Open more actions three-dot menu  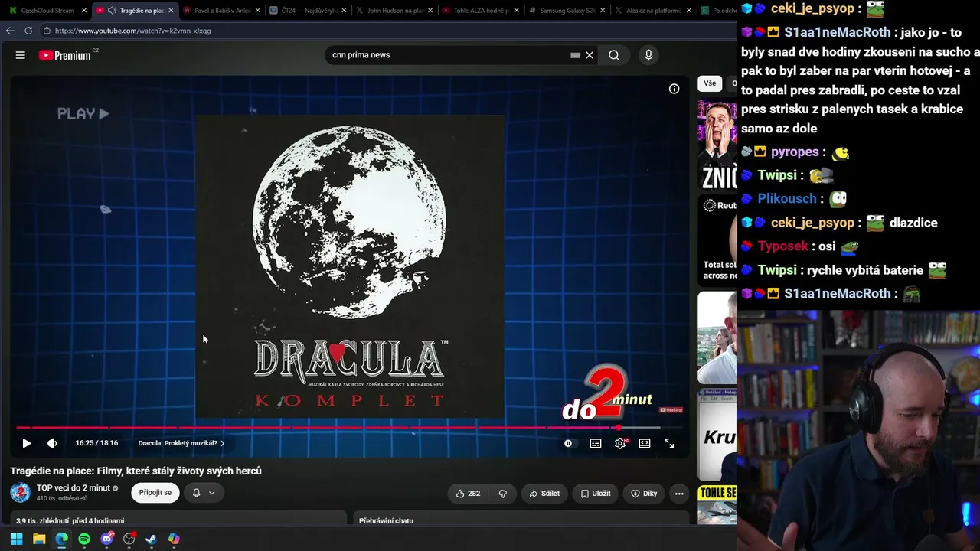[x=679, y=494]
